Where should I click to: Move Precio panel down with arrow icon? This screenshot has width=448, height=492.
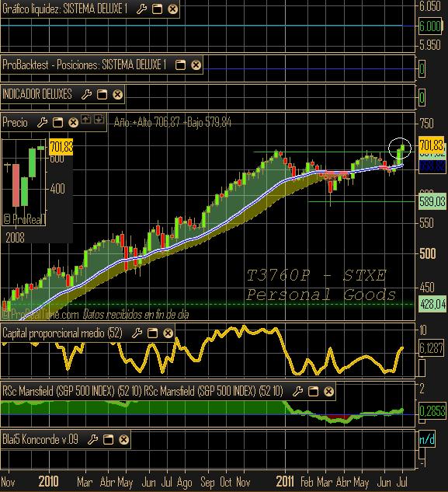point(99,119)
